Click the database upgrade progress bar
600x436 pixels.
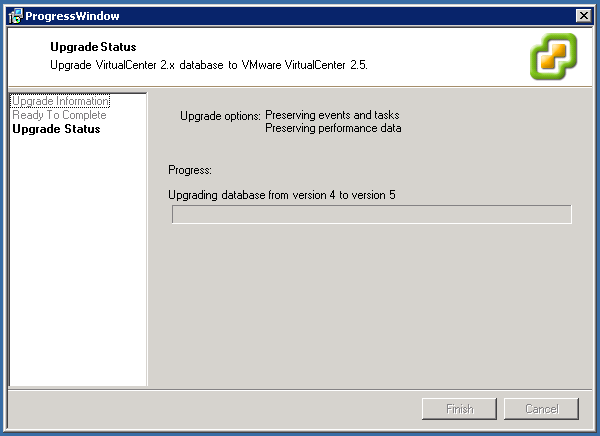pyautogui.click(x=371, y=214)
